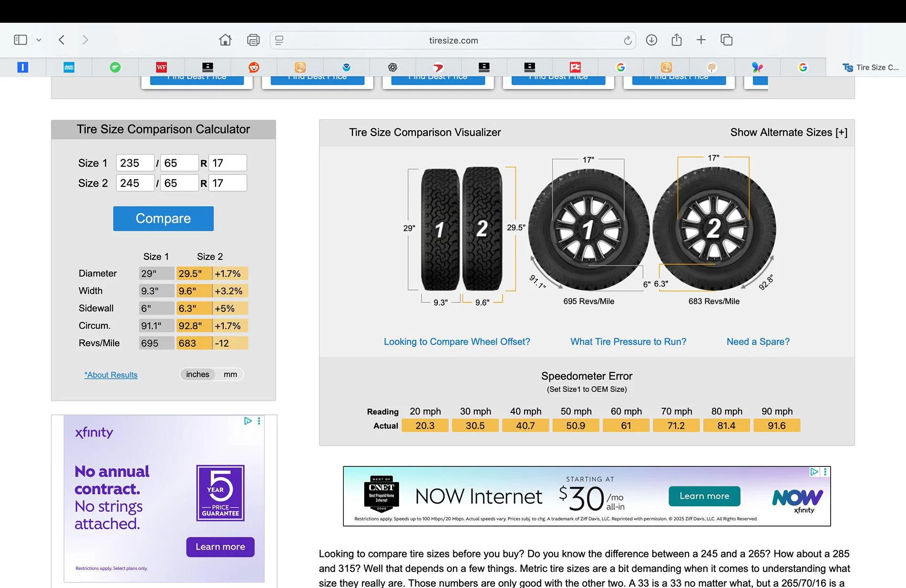Open the downloads icon

[x=651, y=40]
